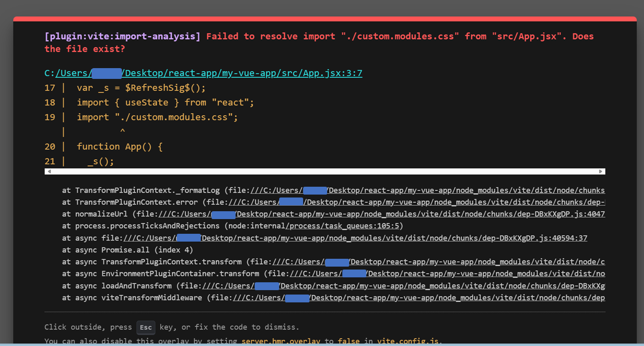Open file link in async viteTransformMiddleware line
644x346 pixels.
point(419,297)
